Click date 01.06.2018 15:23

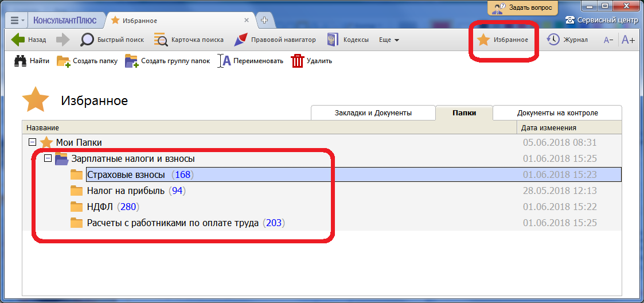click(x=559, y=174)
